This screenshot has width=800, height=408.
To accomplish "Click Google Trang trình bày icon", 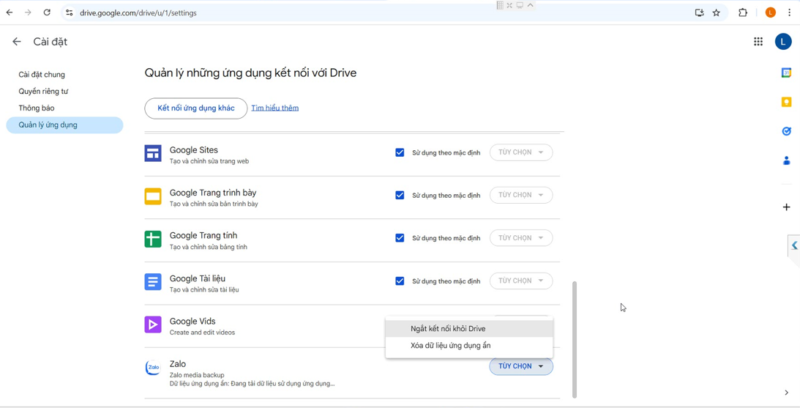I will 153,196.
